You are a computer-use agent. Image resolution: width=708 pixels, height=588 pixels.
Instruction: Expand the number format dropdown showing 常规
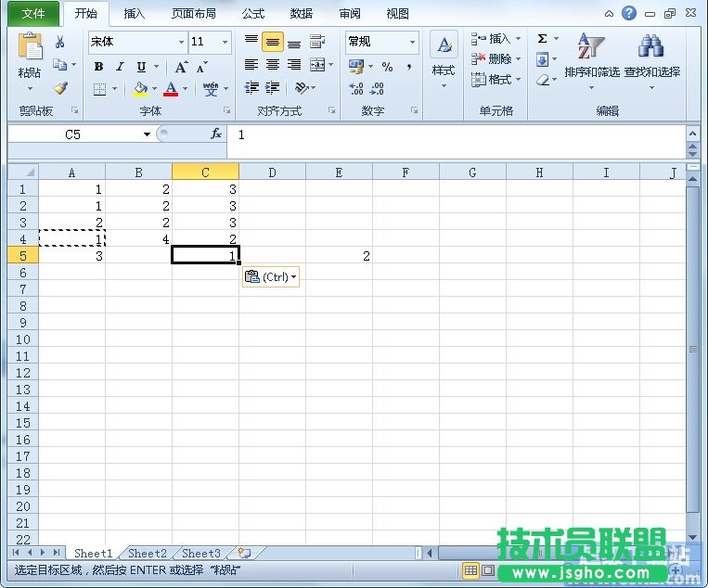412,43
